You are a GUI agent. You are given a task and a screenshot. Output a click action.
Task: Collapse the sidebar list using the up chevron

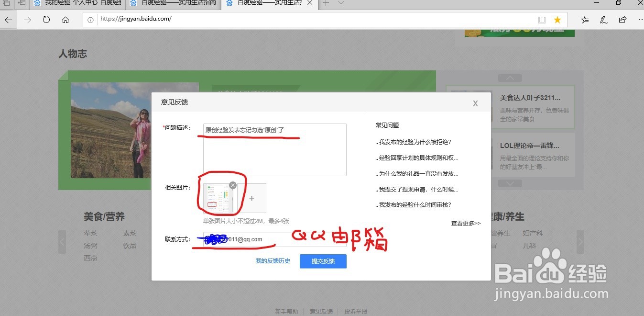click(510, 78)
